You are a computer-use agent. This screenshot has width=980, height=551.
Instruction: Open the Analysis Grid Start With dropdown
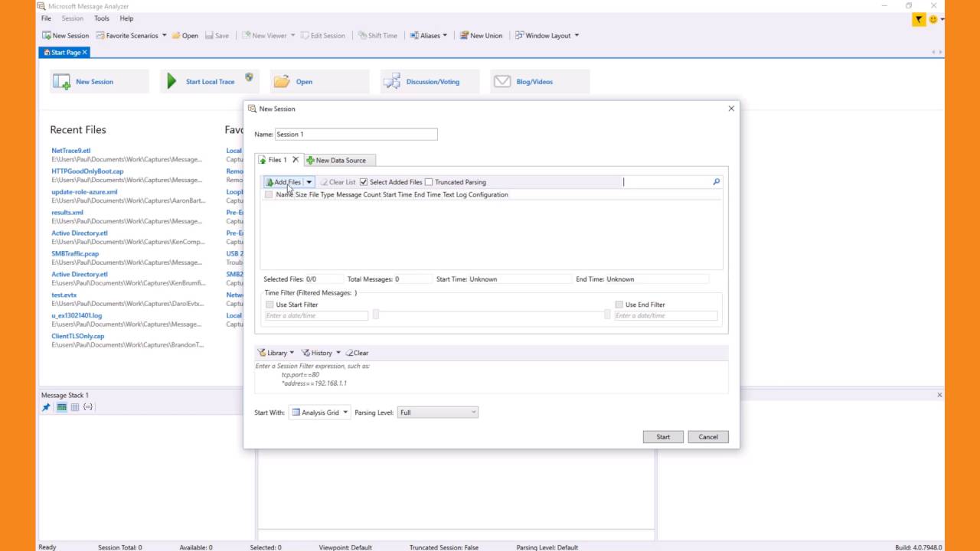tap(319, 412)
